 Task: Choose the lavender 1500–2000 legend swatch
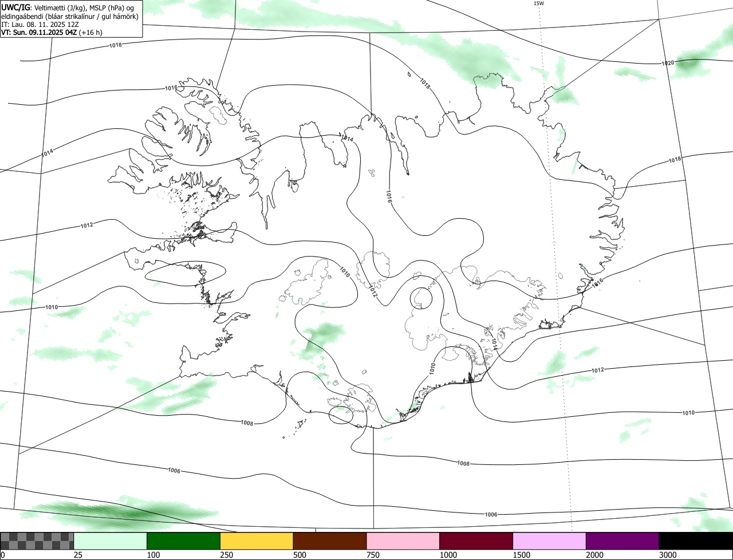point(549,541)
